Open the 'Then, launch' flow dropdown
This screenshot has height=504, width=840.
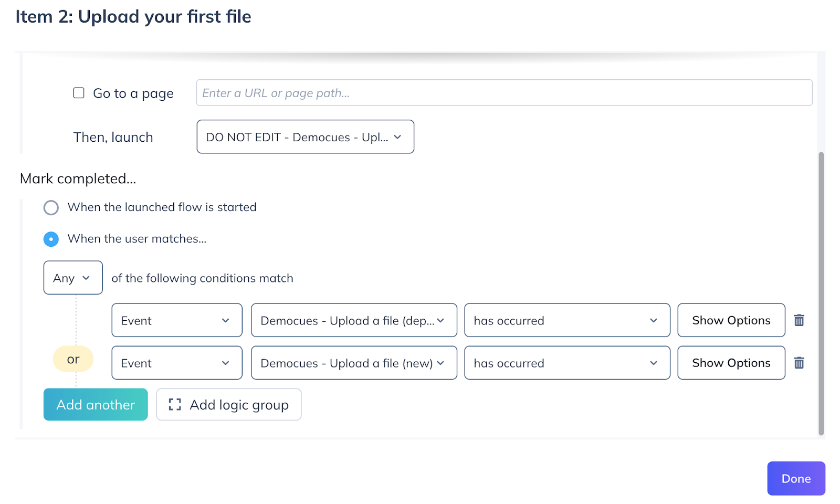305,137
